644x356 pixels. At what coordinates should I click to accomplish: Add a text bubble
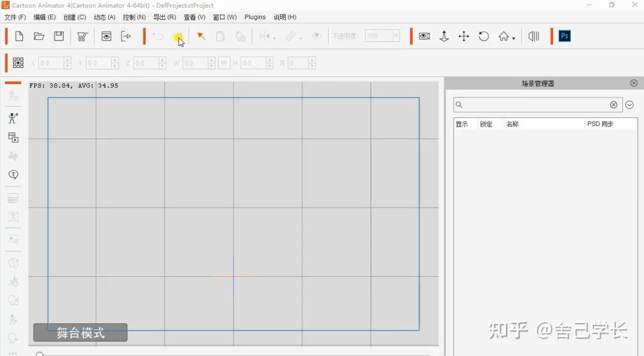coord(13,175)
